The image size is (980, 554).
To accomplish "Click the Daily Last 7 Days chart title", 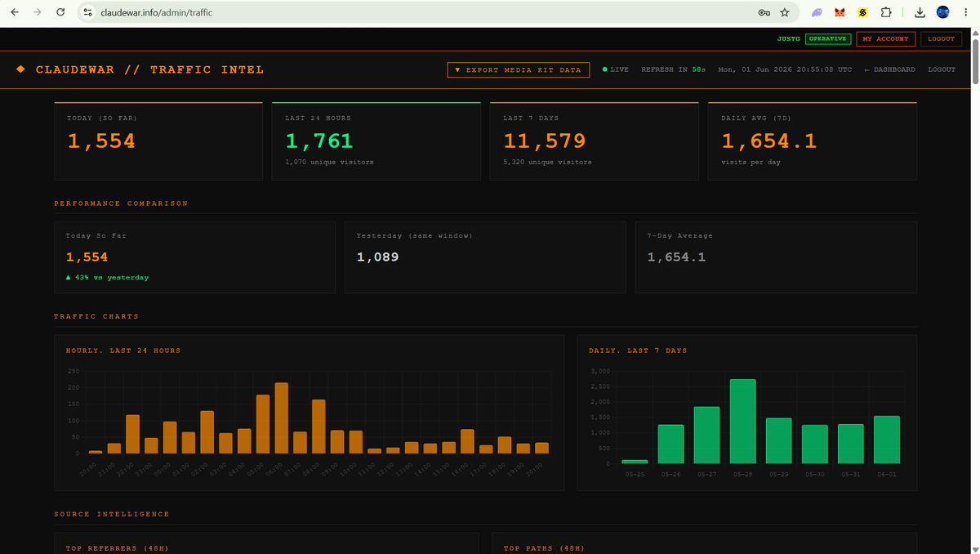I will click(638, 351).
